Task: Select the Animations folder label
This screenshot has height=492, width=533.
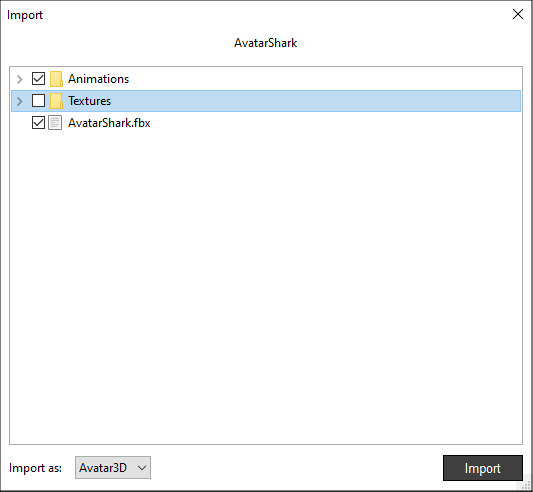Action: (x=99, y=79)
